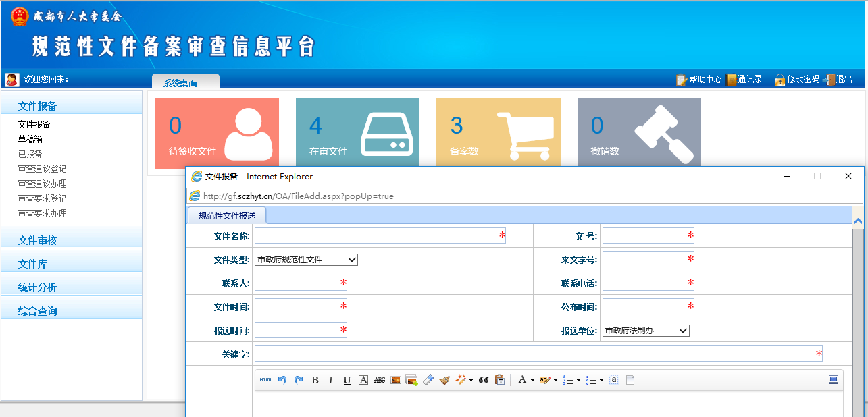Open the 帮助中心 help center
This screenshot has width=868, height=417.
699,80
